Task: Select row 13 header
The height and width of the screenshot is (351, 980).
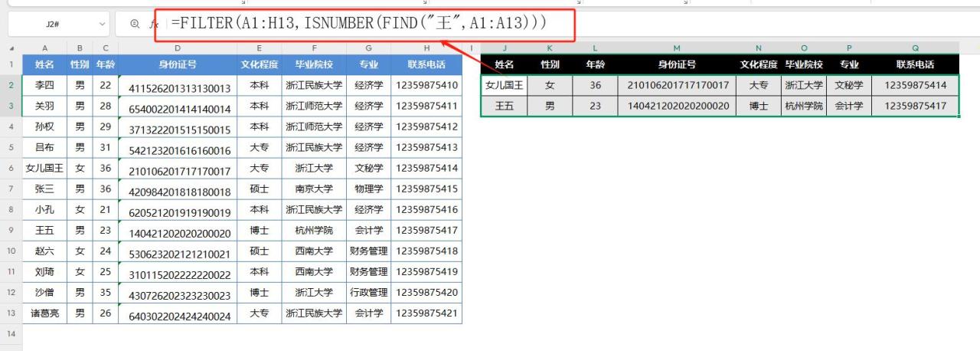Action: point(11,313)
